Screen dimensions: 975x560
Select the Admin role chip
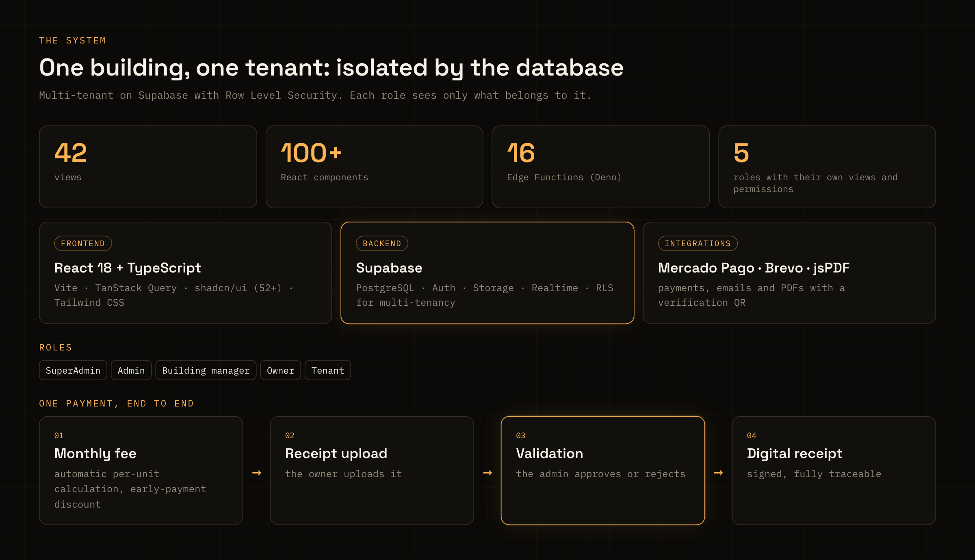pyautogui.click(x=131, y=370)
